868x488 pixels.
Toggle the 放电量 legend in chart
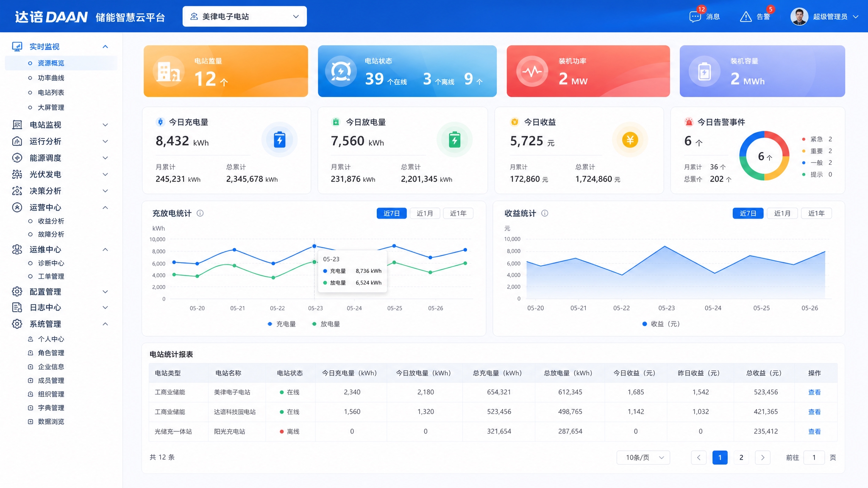pos(326,324)
